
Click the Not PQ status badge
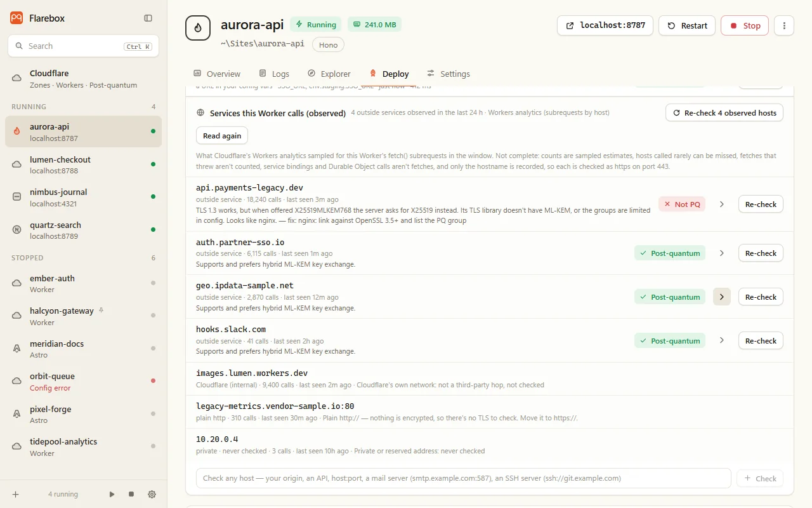[682, 204]
